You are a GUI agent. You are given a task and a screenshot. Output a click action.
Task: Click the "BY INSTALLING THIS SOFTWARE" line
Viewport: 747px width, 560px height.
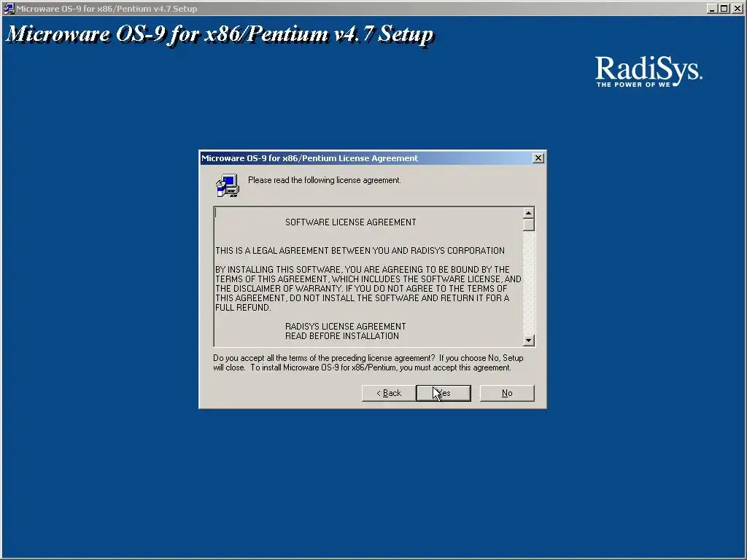[362, 270]
